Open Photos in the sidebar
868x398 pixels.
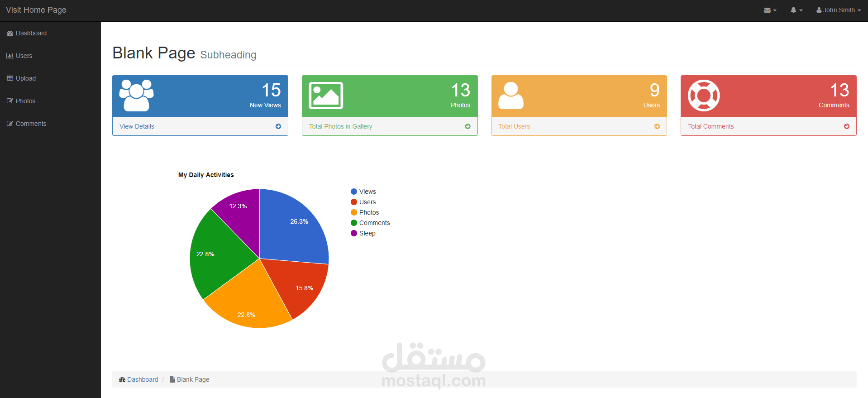coord(21,101)
